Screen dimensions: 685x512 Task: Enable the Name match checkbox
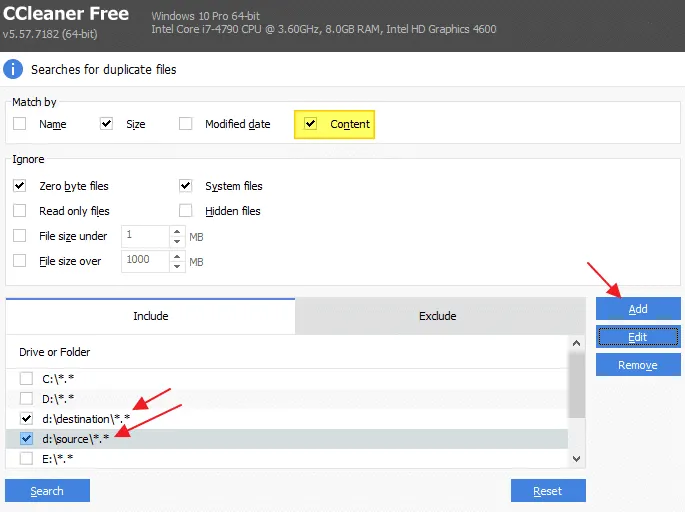click(20, 124)
